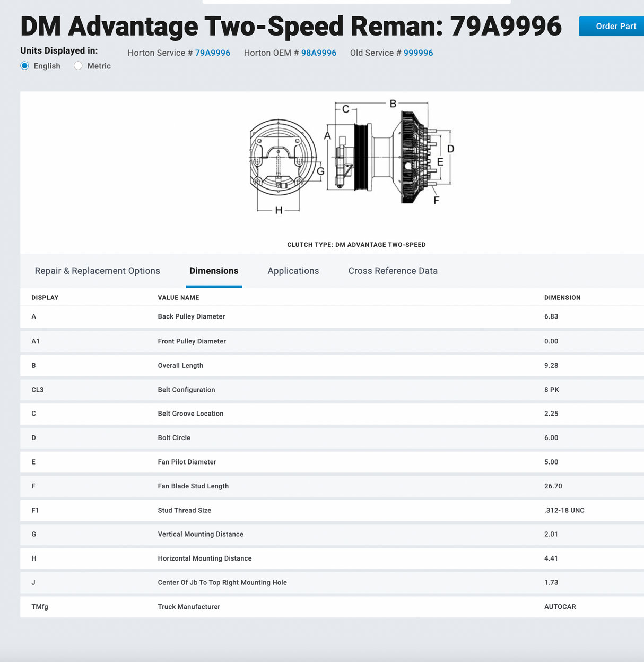644x662 pixels.
Task: Open the Old Service # 999996 link
Action: [418, 53]
